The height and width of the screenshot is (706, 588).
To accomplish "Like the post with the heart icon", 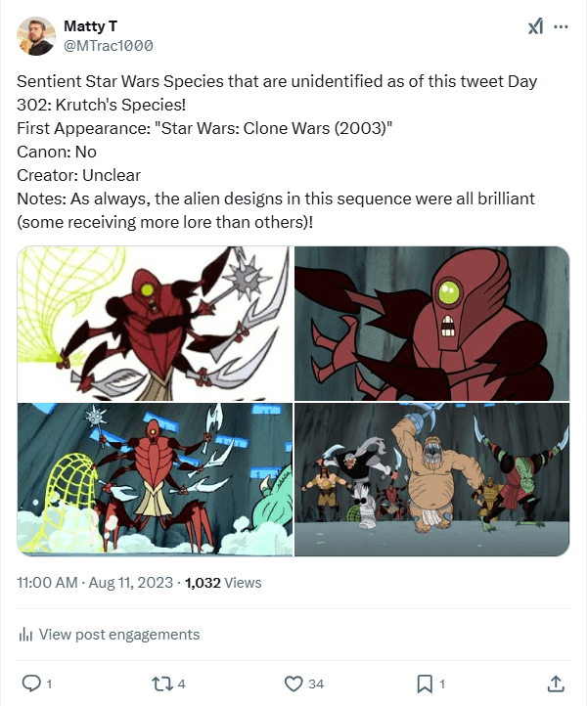I will 292,682.
